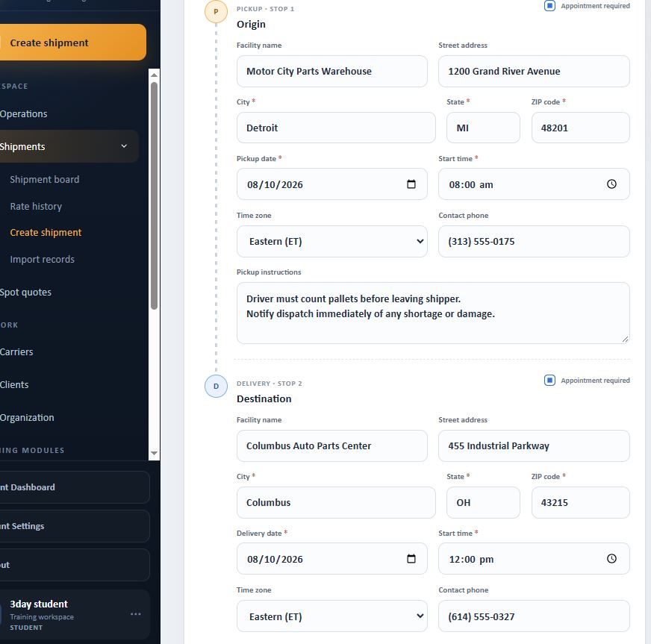651x644 pixels.
Task: Click the orange Create shipment button
Action: point(73,43)
